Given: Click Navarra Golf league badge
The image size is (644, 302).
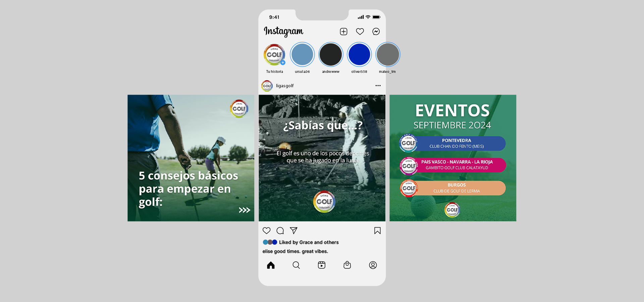Looking at the screenshot, I should (409, 166).
